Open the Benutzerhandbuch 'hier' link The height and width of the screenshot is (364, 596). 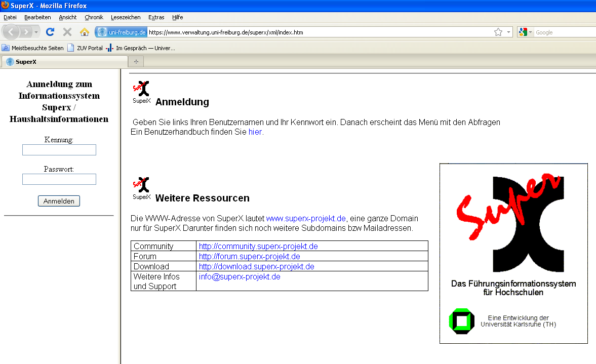tap(255, 132)
